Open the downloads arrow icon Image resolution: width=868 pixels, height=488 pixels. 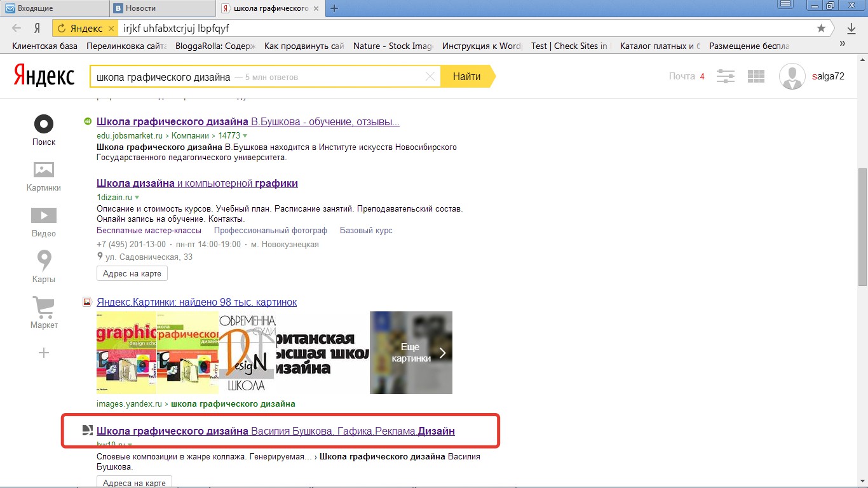tap(851, 29)
